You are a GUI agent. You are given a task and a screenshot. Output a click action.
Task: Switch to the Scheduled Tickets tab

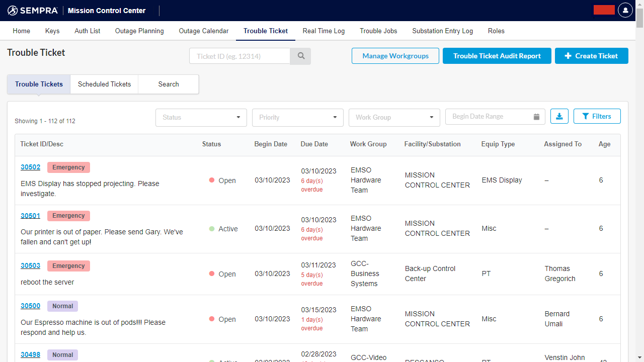(104, 84)
